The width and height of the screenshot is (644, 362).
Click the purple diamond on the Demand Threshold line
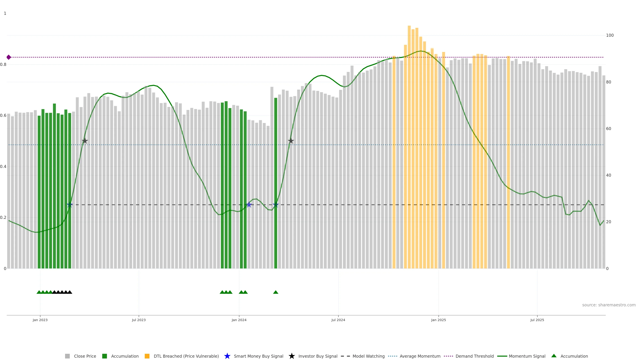9,57
